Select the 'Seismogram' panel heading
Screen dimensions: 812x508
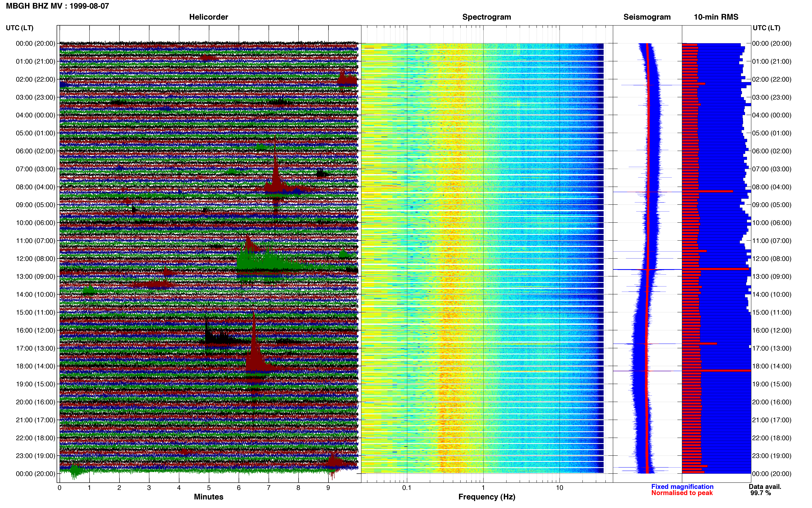pyautogui.click(x=647, y=17)
